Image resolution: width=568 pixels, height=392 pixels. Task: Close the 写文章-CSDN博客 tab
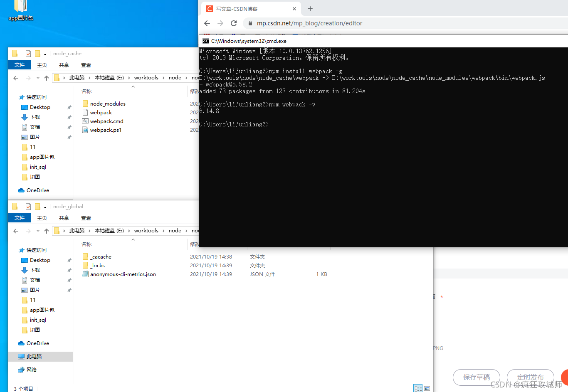point(294,9)
